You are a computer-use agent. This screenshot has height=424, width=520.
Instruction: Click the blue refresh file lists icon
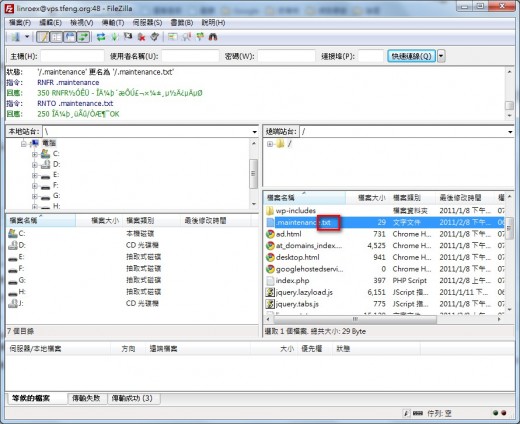coord(101,37)
